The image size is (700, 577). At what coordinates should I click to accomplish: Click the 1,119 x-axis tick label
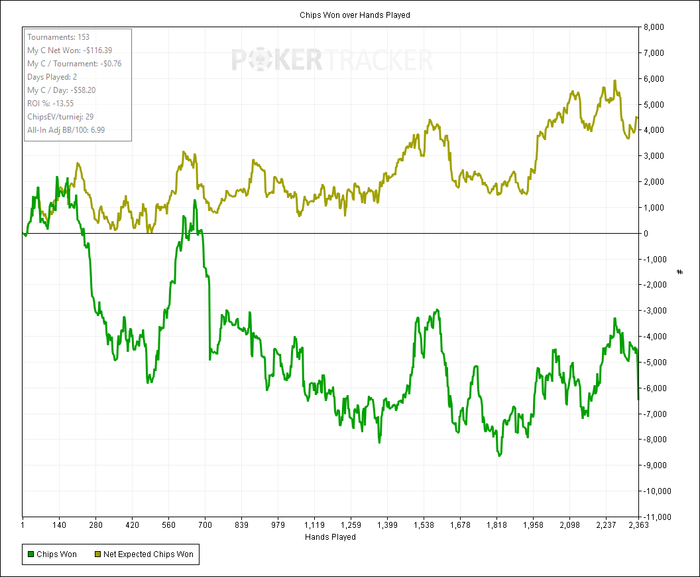[314, 525]
